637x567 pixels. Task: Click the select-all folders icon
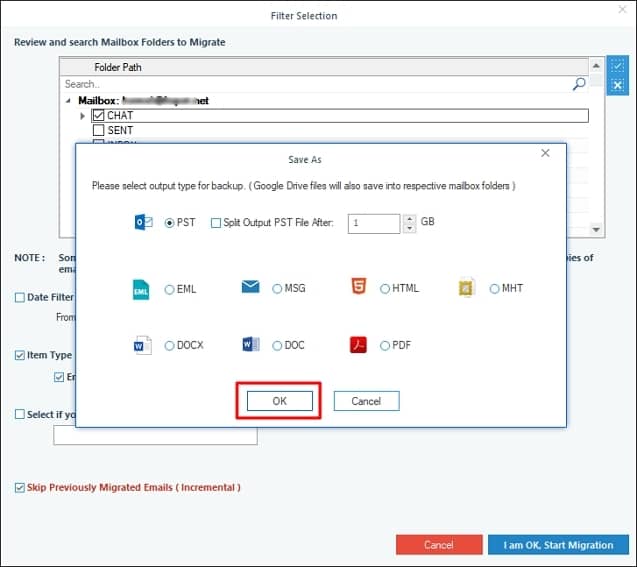click(618, 66)
